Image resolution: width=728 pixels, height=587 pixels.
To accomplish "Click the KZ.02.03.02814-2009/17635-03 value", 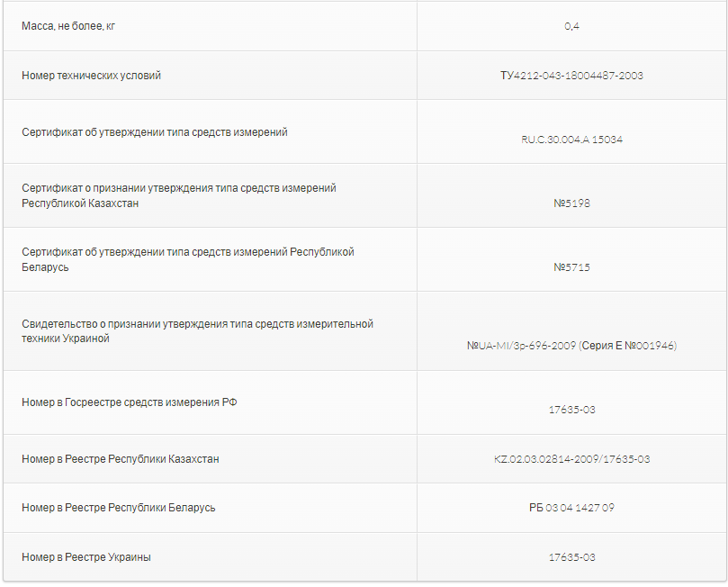I will click(x=571, y=459).
